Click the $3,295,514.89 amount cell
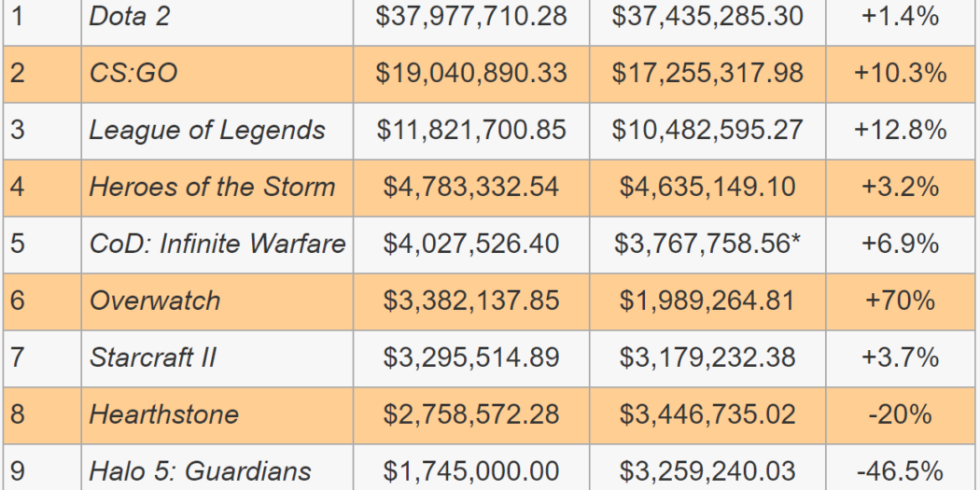Viewport: 980px width, 490px height. click(x=471, y=357)
